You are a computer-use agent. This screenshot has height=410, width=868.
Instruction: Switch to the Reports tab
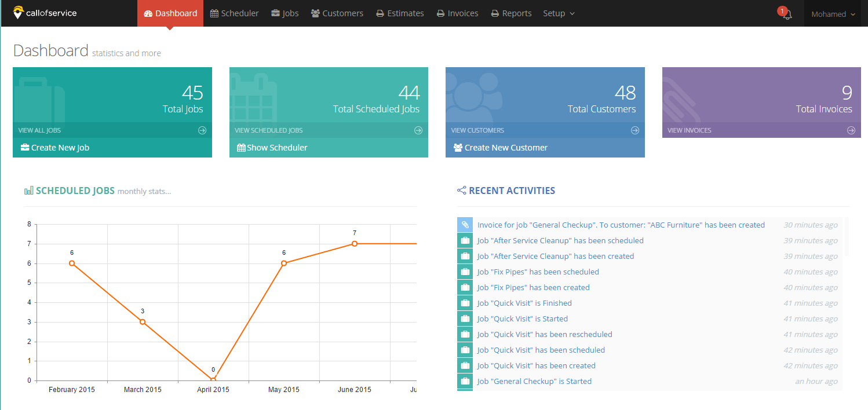pyautogui.click(x=511, y=13)
